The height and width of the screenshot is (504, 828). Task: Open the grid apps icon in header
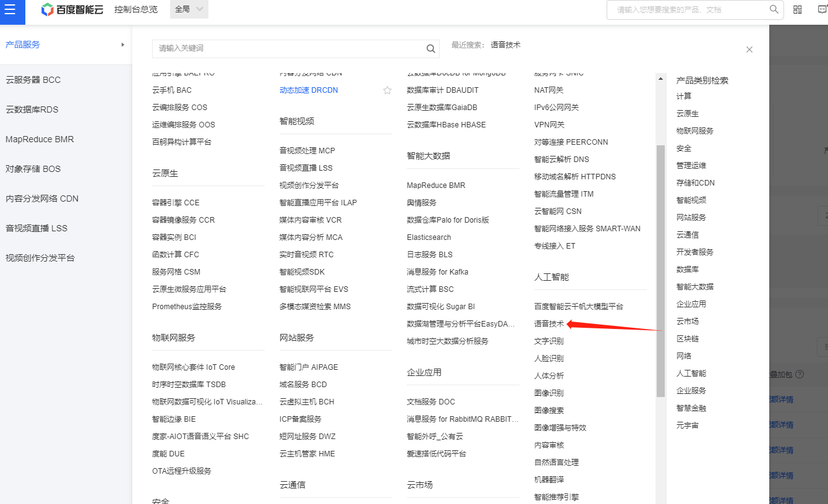click(x=798, y=10)
